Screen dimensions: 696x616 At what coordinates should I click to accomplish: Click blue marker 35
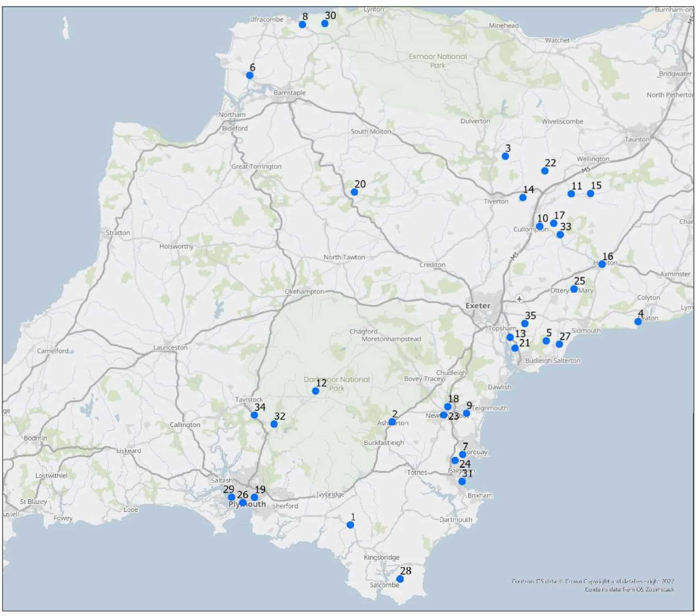(x=525, y=324)
